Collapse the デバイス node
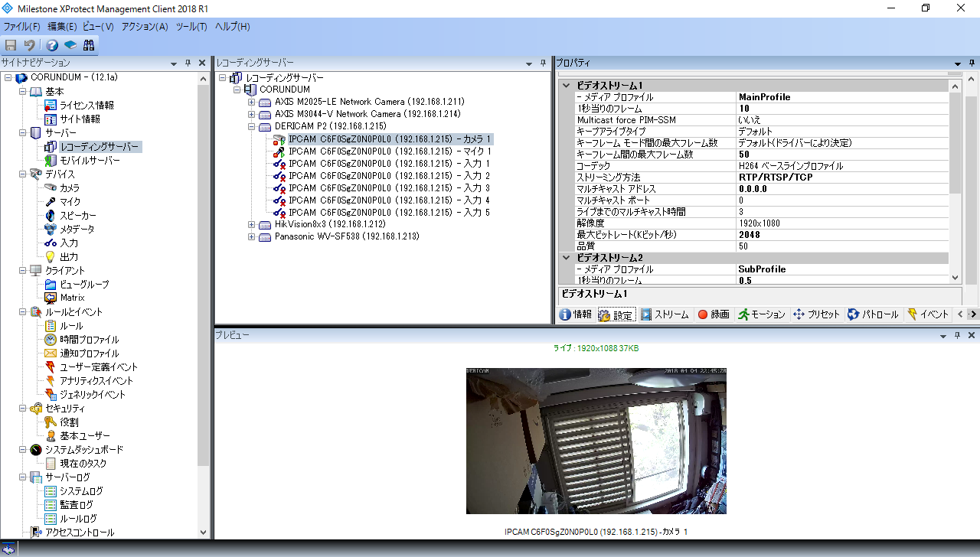Viewport: 980px width, 557px height. [22, 174]
